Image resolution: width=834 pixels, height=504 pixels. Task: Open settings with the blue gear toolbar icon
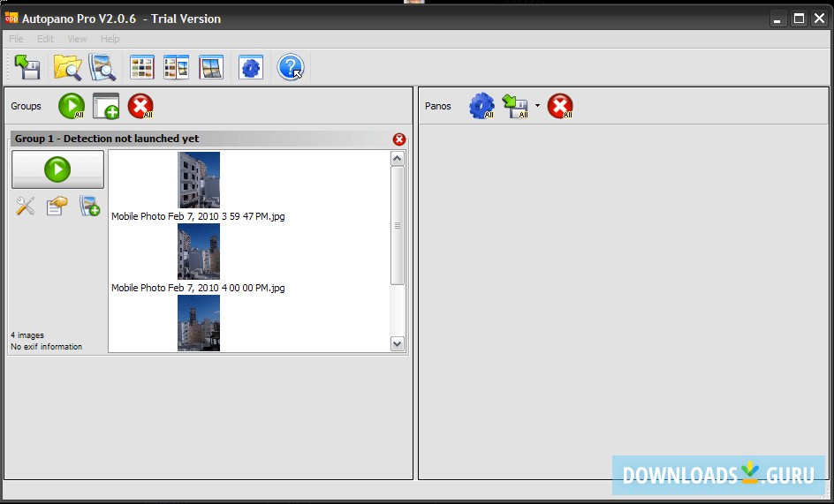(251, 67)
